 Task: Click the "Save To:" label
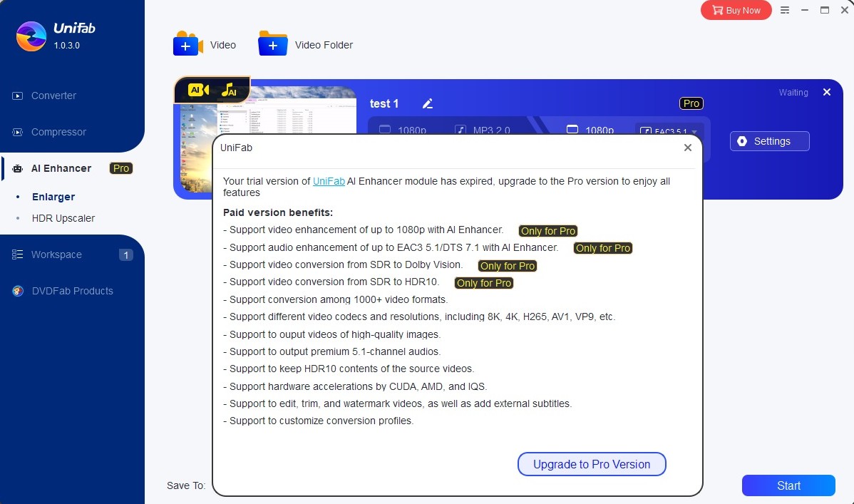(x=186, y=485)
